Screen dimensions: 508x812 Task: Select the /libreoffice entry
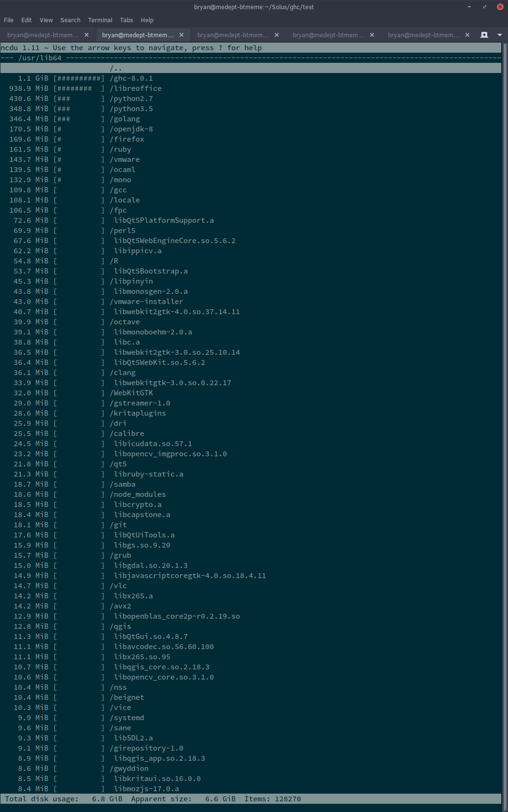[251, 88]
